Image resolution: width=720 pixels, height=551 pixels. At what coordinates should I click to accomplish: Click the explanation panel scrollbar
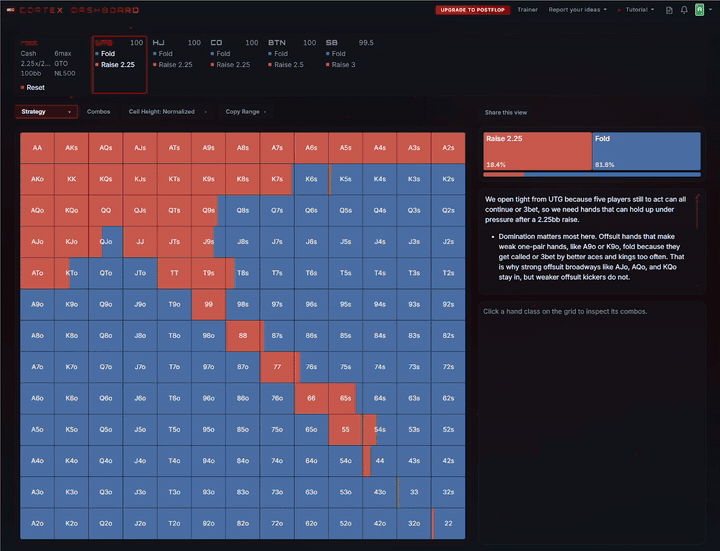(698, 211)
